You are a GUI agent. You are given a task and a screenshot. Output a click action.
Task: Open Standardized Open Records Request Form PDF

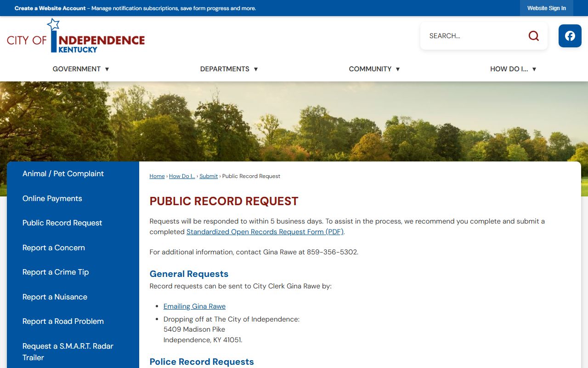(x=265, y=232)
